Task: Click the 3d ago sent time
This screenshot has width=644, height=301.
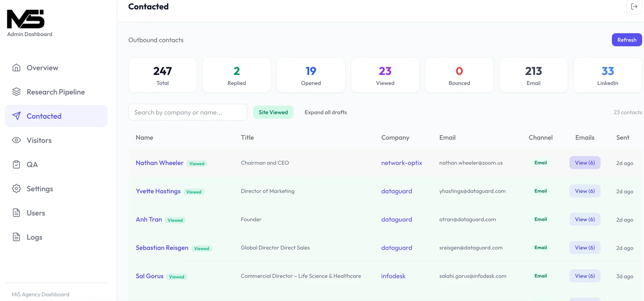Action: pyautogui.click(x=625, y=276)
